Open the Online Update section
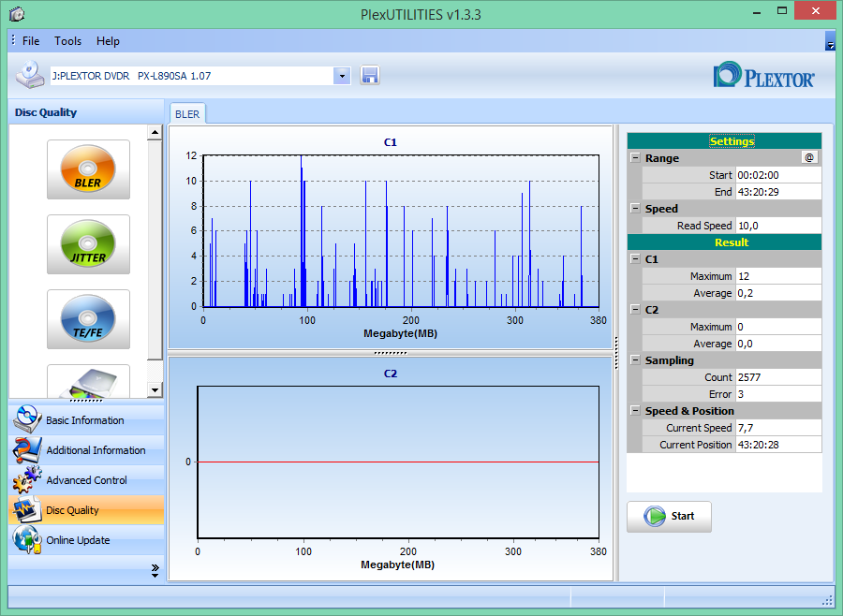This screenshot has width=843, height=616. pos(86,539)
